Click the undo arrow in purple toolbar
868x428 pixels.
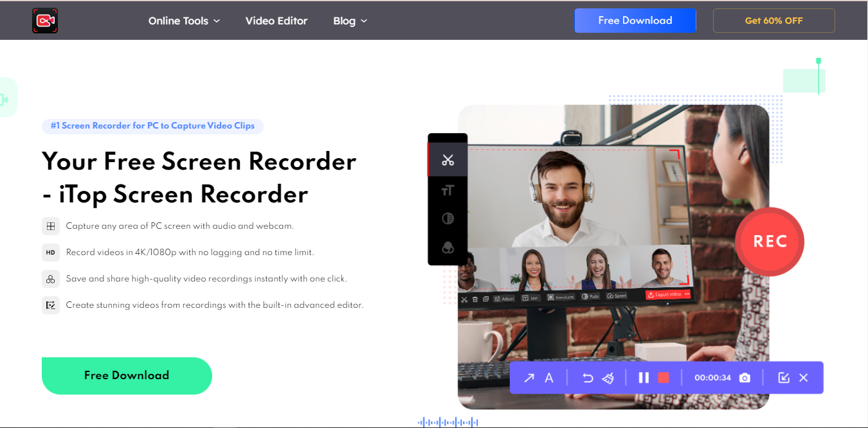point(588,378)
